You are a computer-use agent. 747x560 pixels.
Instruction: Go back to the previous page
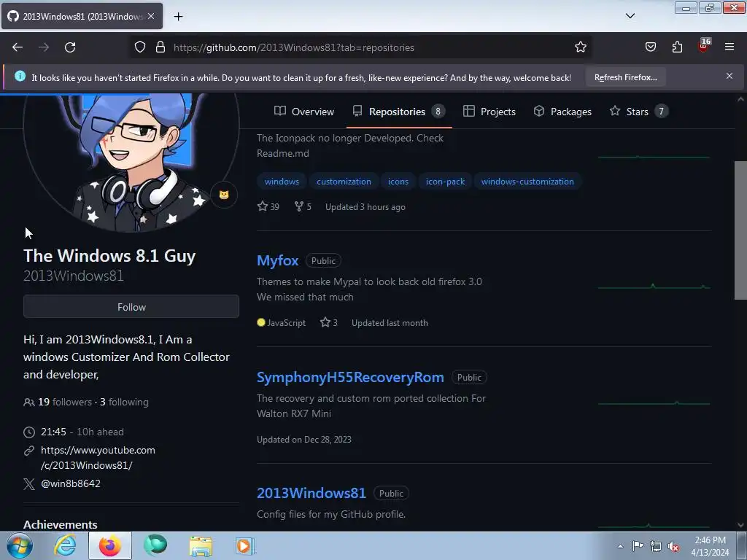[x=18, y=47]
